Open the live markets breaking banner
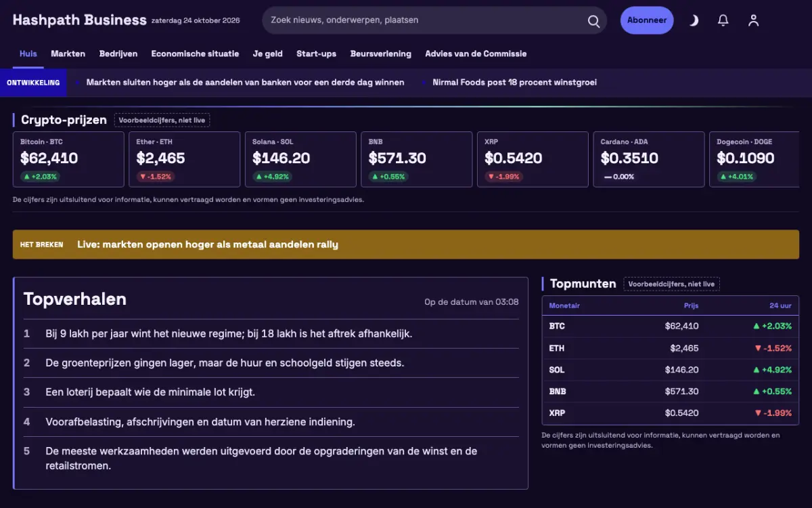 [406, 245]
